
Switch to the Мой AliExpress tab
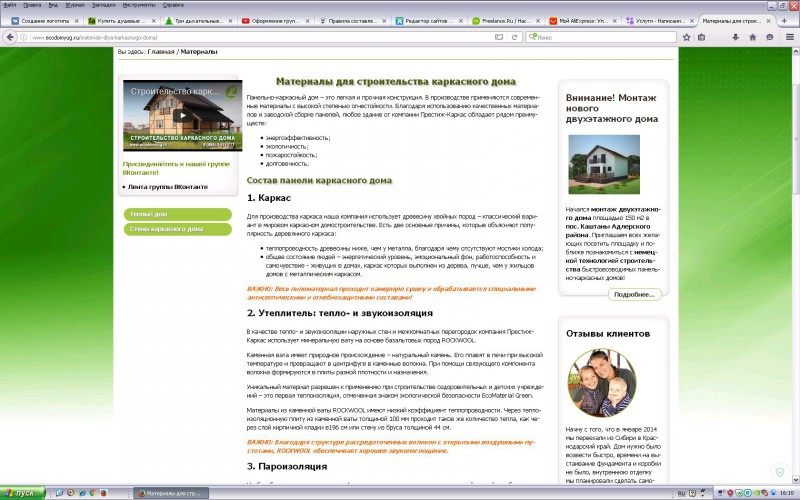583,21
